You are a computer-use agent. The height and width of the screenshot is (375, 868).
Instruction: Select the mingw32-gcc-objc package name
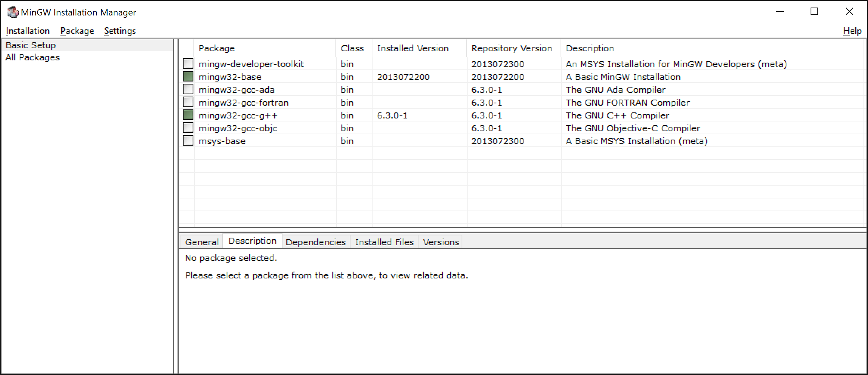tap(238, 128)
